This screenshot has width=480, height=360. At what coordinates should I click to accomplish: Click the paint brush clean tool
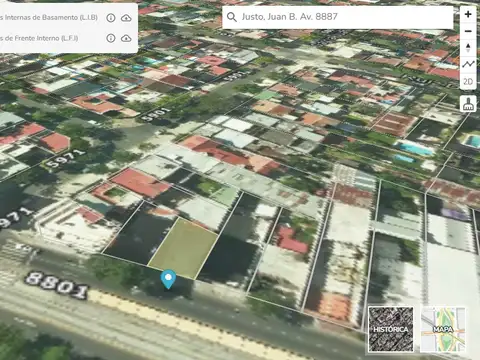(x=468, y=104)
